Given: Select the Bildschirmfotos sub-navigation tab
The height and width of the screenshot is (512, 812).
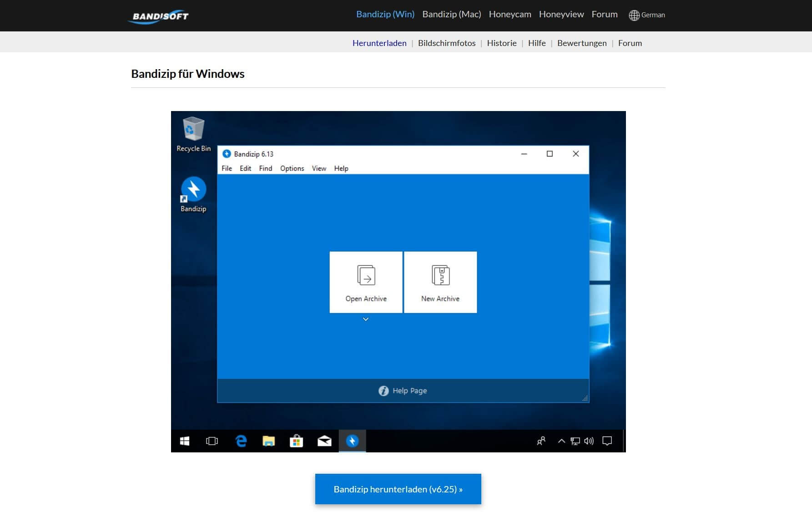Looking at the screenshot, I should pyautogui.click(x=447, y=43).
